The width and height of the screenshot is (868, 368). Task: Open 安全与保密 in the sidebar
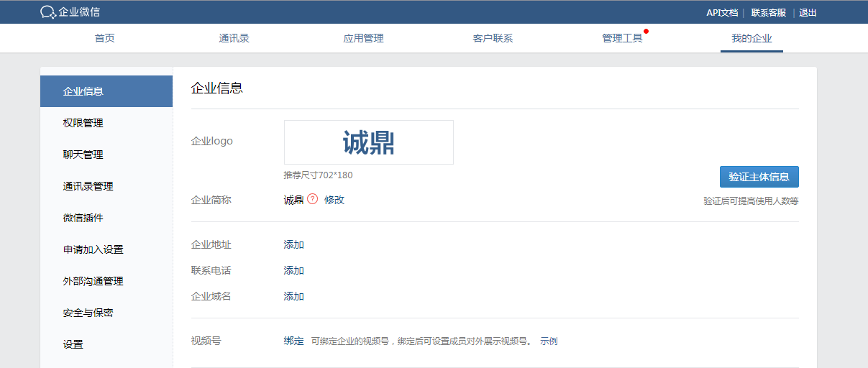(x=88, y=313)
